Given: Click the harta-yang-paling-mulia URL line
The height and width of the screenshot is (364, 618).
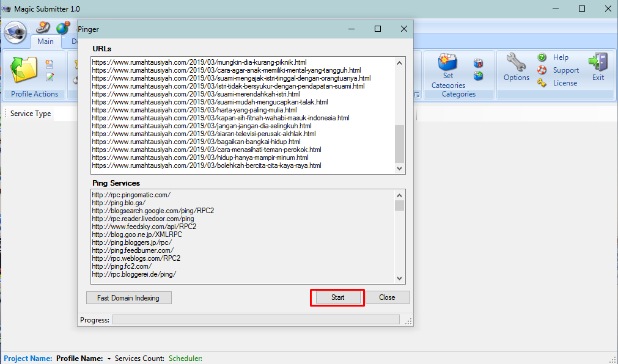Looking at the screenshot, I should coord(194,110).
